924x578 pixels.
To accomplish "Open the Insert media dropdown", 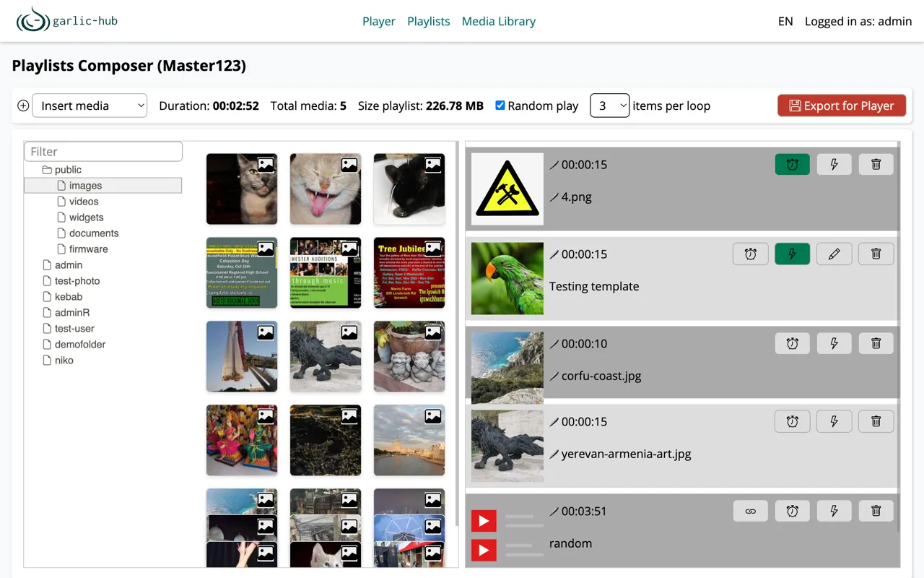I will [x=90, y=105].
